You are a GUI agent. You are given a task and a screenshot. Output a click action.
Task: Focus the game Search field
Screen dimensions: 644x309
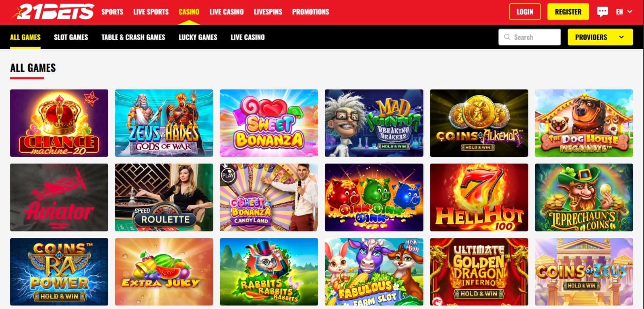(x=530, y=37)
